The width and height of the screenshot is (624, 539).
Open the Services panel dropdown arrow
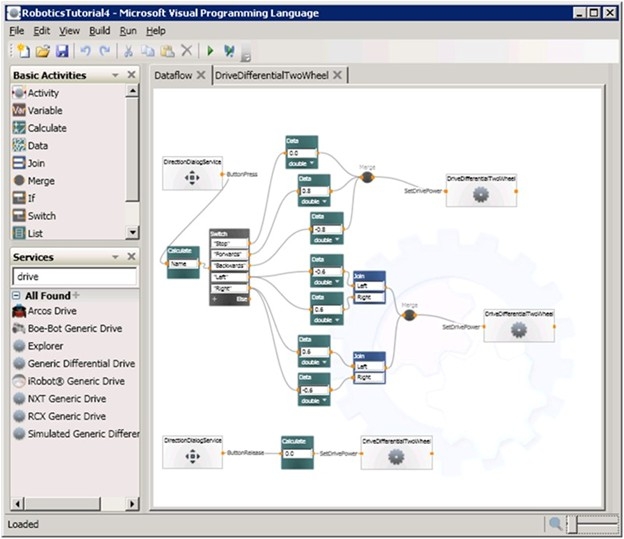tap(115, 257)
